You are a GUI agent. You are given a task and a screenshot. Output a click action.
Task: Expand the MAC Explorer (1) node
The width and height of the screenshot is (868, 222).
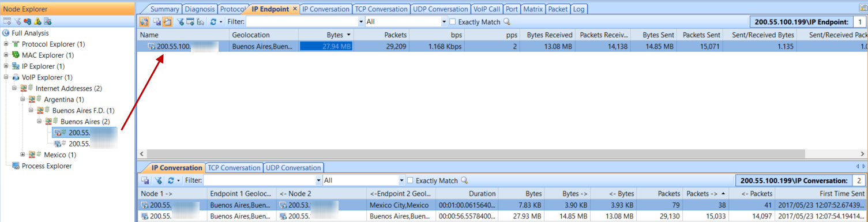click(x=6, y=55)
